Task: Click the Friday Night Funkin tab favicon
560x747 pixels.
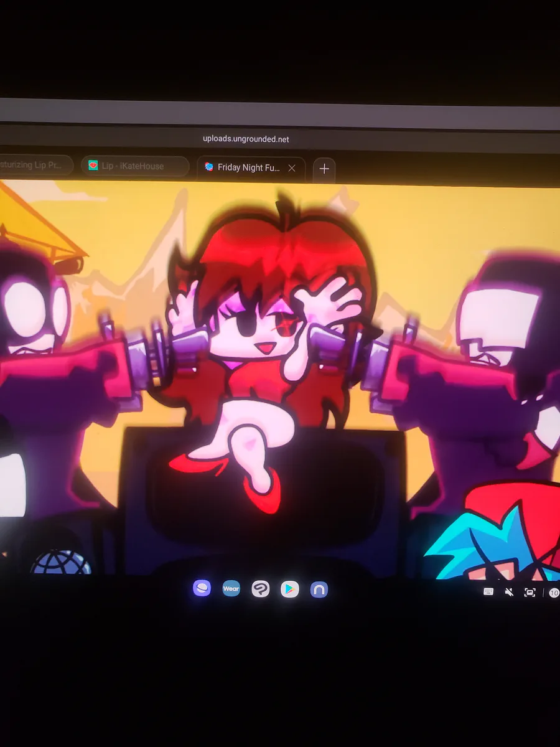Action: point(209,167)
